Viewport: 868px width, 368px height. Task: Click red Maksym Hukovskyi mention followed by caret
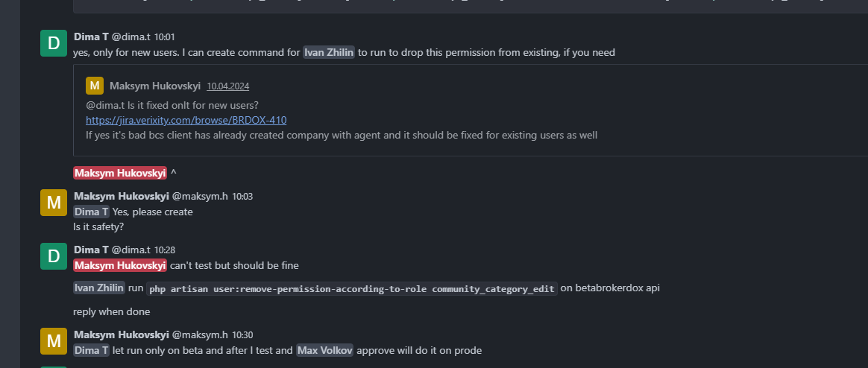120,174
